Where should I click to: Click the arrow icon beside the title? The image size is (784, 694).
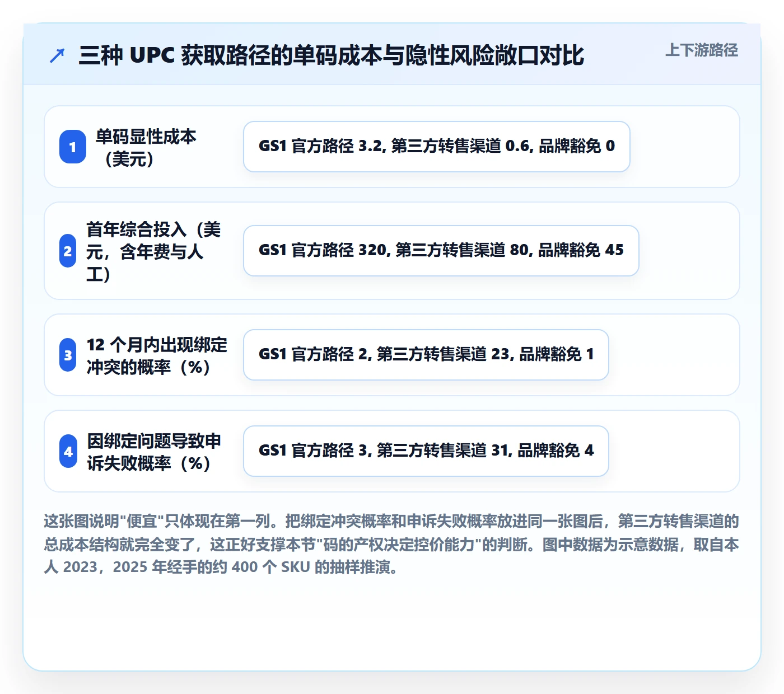coord(57,55)
